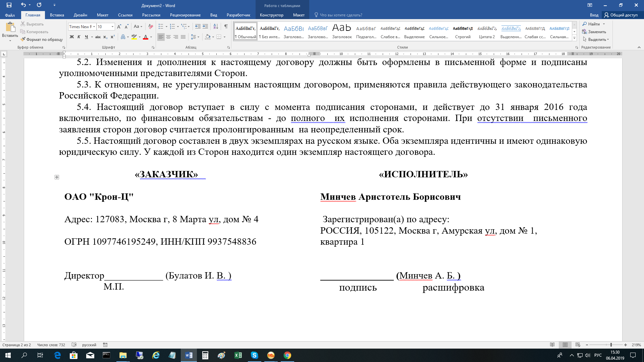Open the multilevel list dropdown
Image resolution: width=644 pixels, height=362 pixels.
(189, 26)
